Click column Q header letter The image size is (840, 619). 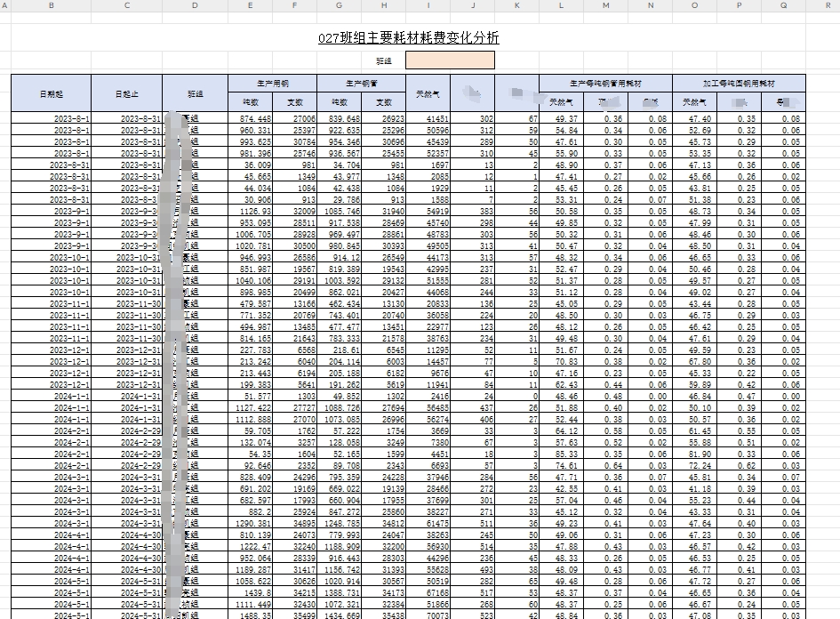783,5
